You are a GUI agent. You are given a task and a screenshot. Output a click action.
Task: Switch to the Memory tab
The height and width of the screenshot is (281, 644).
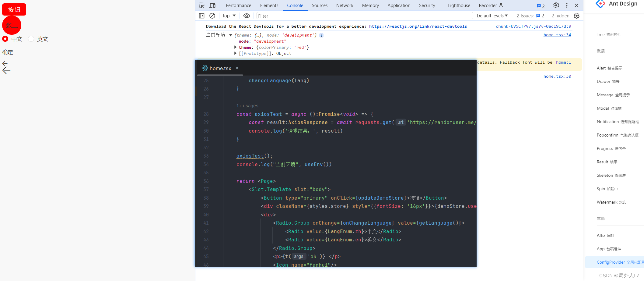click(x=370, y=5)
